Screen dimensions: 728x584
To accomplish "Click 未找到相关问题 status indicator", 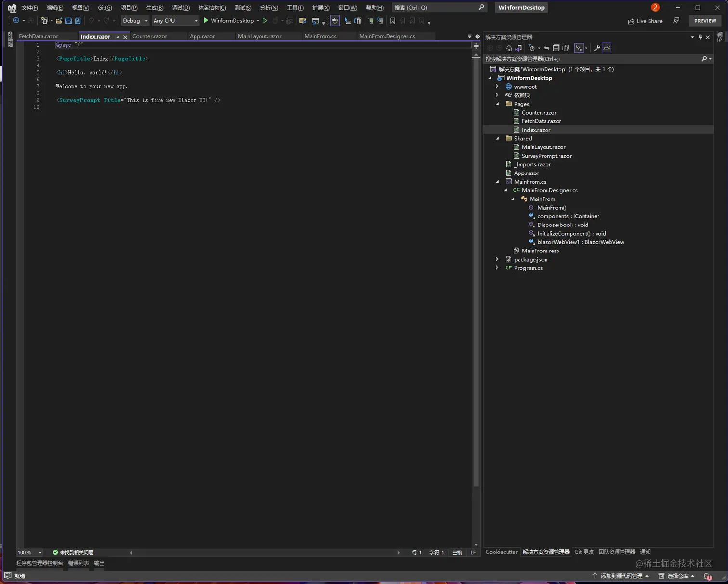I will 73,552.
